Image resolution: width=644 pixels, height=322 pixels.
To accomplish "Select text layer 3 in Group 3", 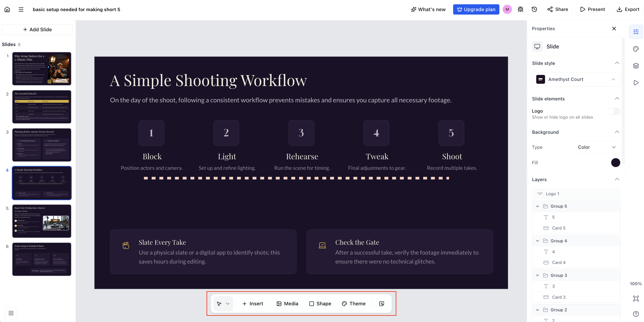I will click(x=576, y=286).
